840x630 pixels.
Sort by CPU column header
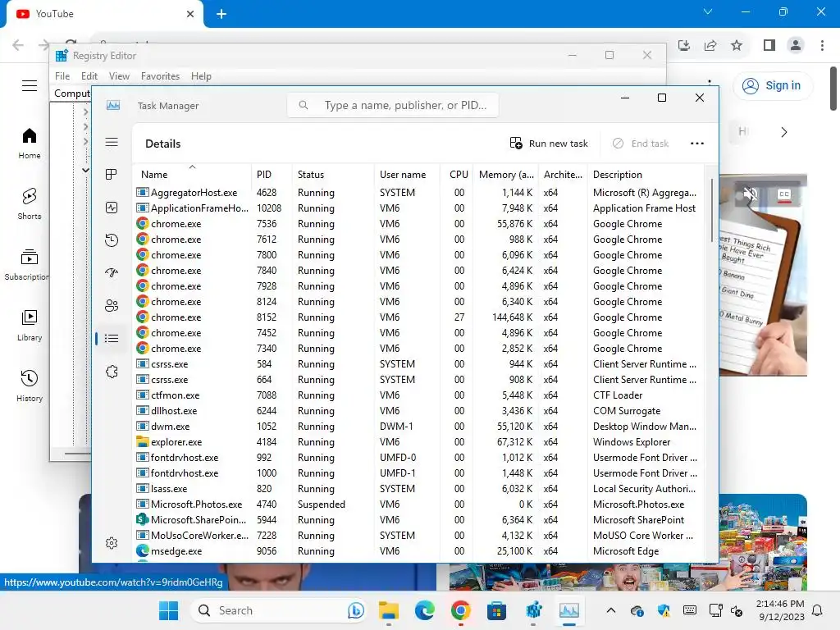click(x=458, y=175)
